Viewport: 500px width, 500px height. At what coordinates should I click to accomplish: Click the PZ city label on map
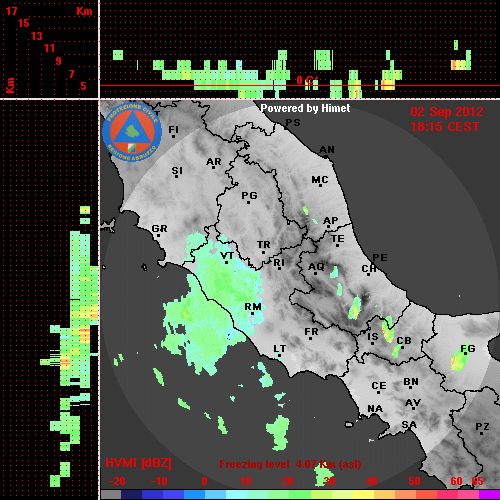click(x=482, y=426)
